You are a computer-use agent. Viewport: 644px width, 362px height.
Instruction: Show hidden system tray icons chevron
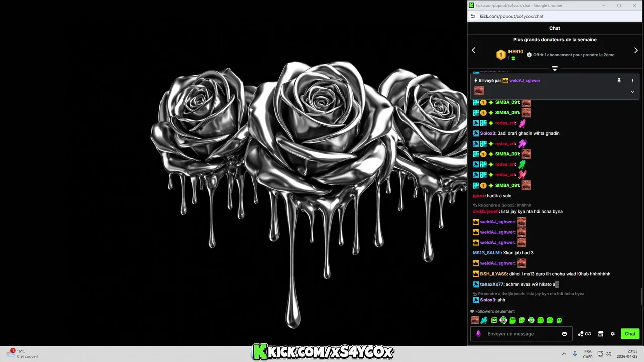point(564,354)
